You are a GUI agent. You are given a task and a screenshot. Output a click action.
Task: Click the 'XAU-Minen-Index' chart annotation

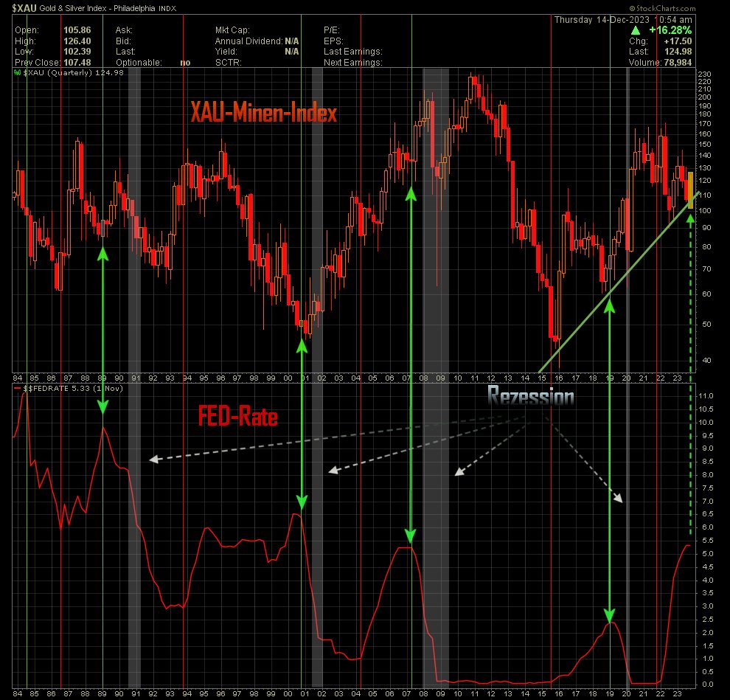[263, 113]
